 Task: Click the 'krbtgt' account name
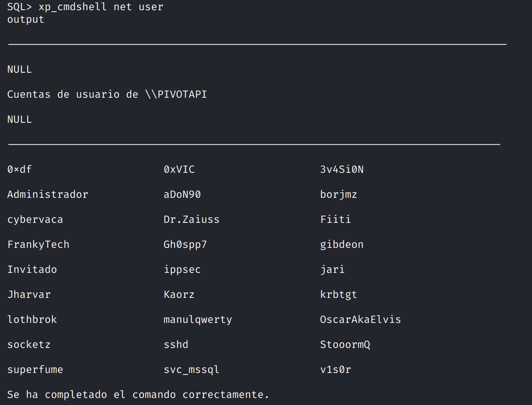click(338, 295)
